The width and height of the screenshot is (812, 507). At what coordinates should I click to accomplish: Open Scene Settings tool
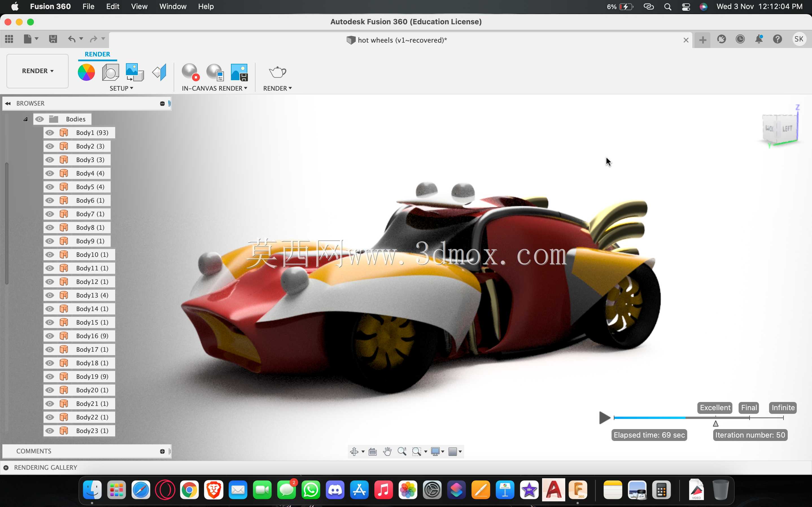tap(110, 72)
